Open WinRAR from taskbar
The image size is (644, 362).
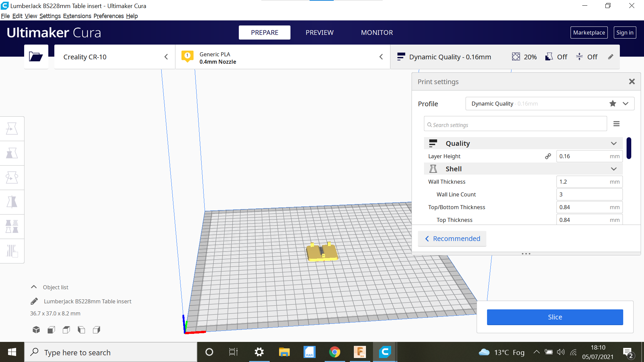[309, 352]
